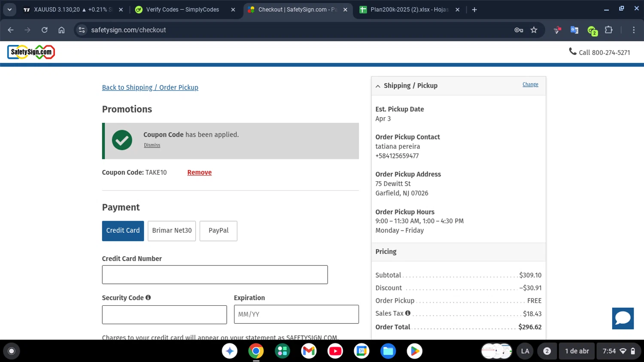This screenshot has width=644, height=362.
Task: Open the LA keyboard input selector
Action: pyautogui.click(x=525, y=351)
